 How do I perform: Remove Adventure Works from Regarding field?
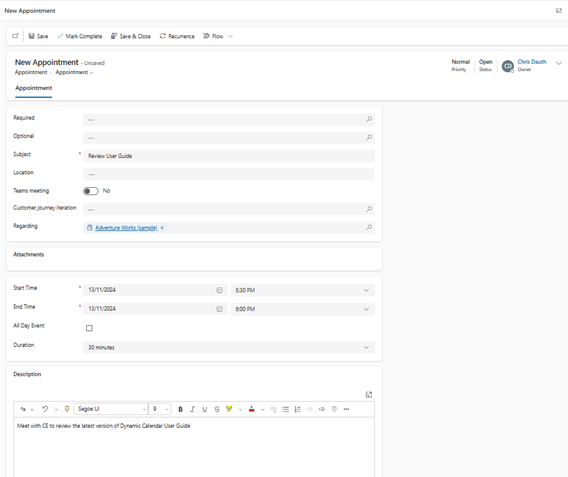[162, 228]
